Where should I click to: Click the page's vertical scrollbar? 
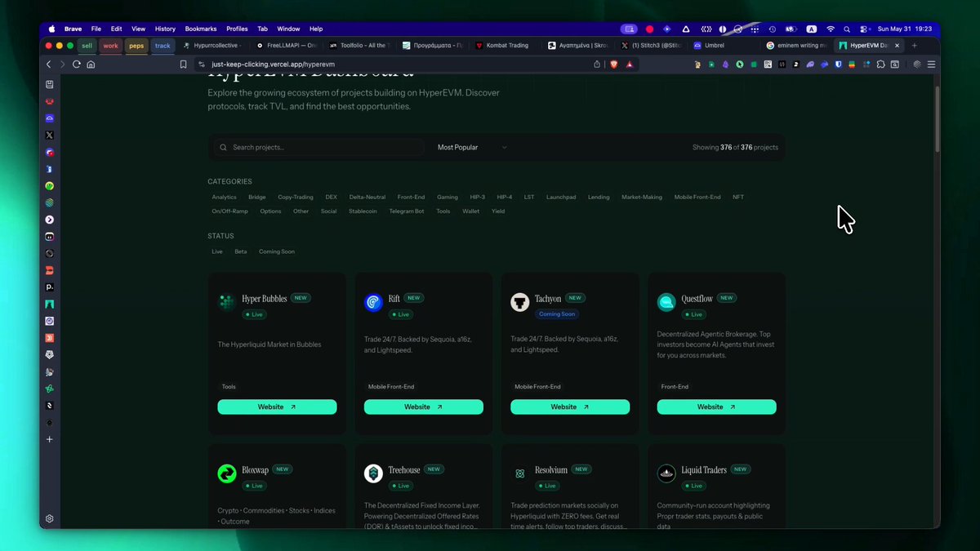click(937, 118)
